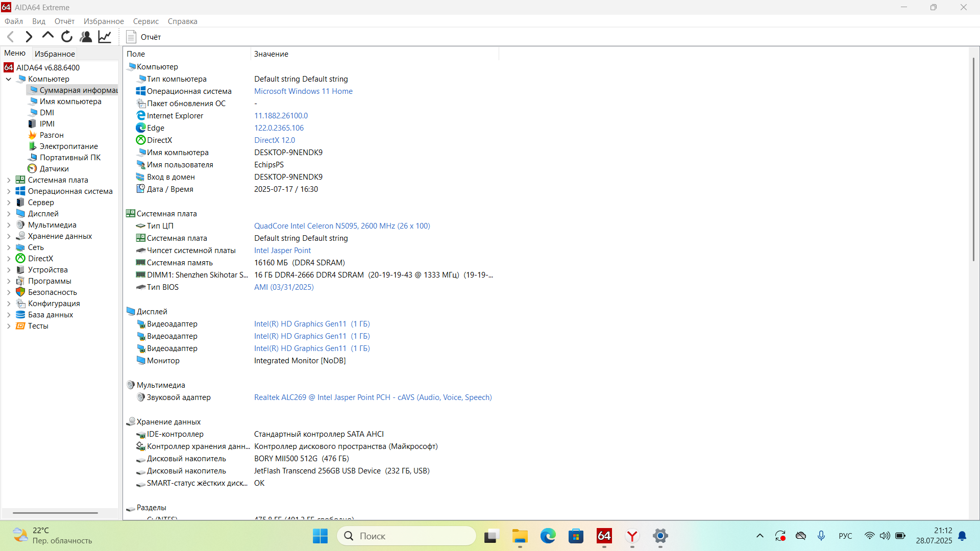Open Microsoft Windows 11 Home link

tap(303, 91)
